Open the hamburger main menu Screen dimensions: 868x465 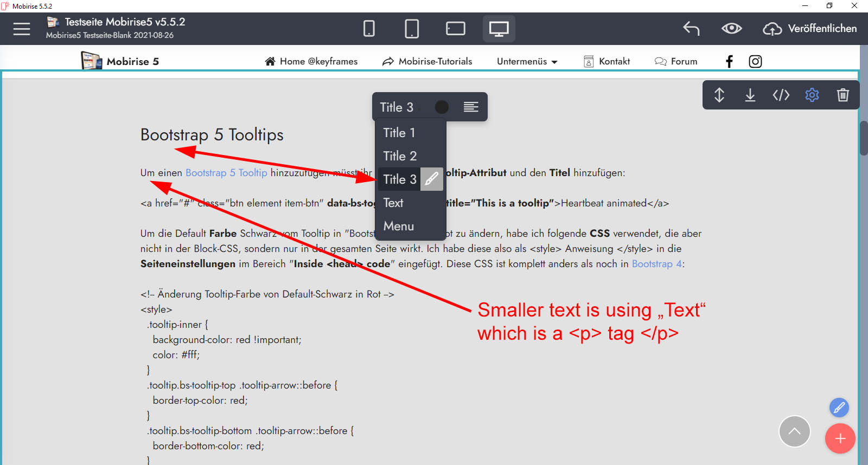point(22,29)
